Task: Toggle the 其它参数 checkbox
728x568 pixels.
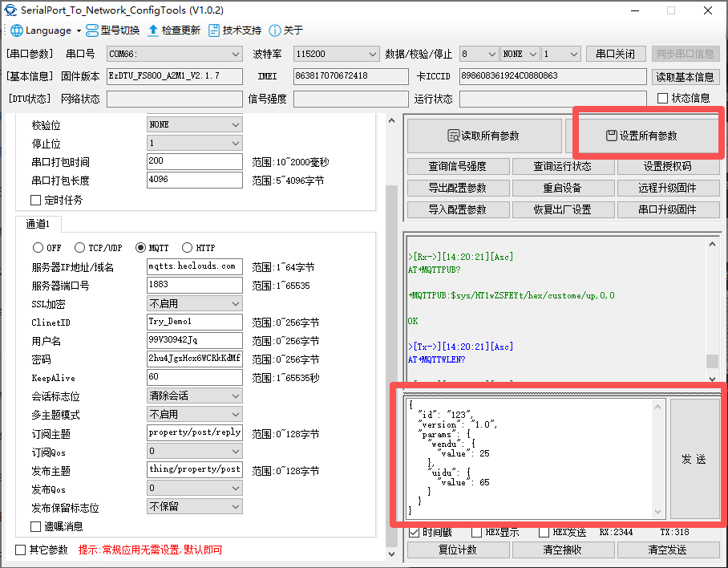Action: point(20,550)
